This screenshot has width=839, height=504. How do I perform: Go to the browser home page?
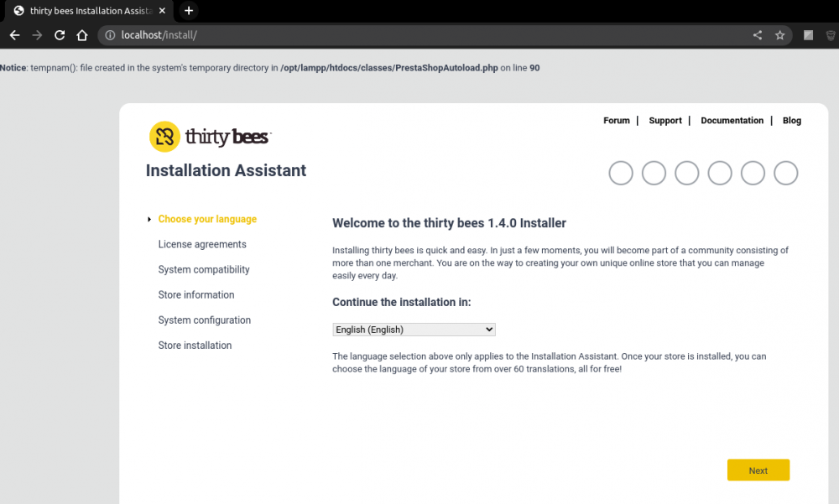(82, 35)
